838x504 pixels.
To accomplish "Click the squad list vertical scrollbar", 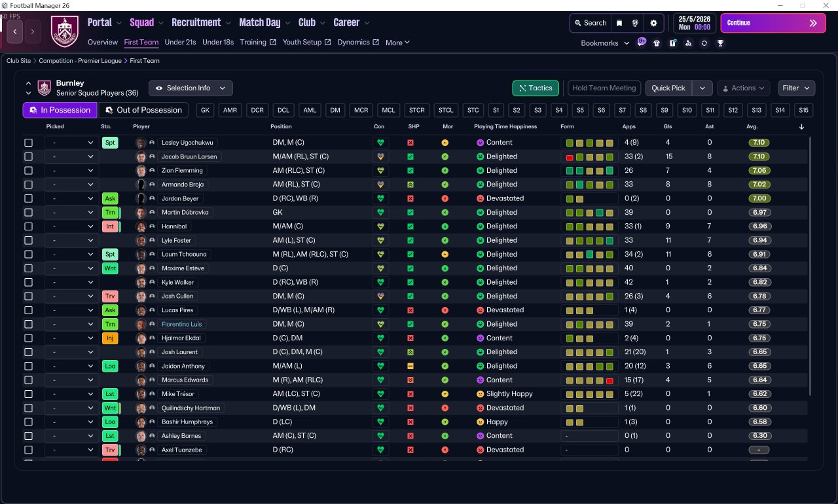I will point(810,265).
